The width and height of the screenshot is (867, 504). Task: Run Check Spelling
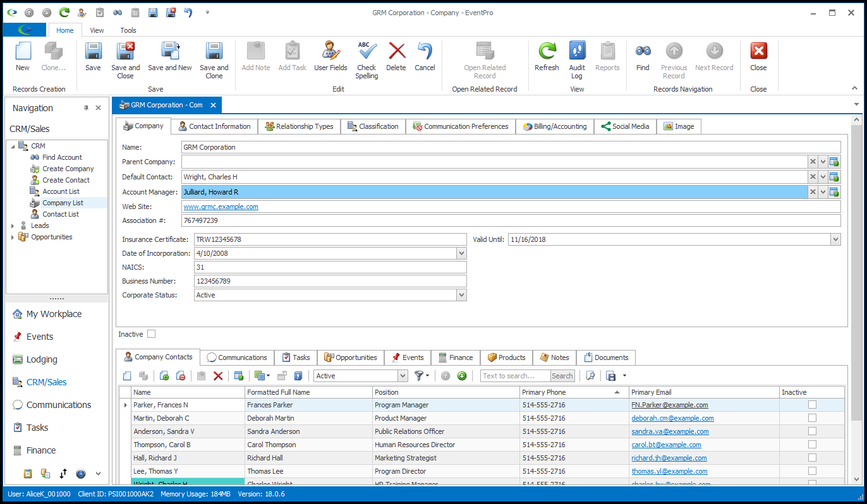[367, 60]
